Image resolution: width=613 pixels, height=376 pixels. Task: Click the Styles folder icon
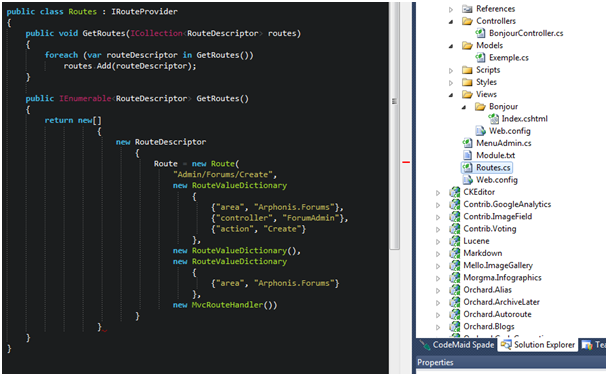[x=467, y=82]
